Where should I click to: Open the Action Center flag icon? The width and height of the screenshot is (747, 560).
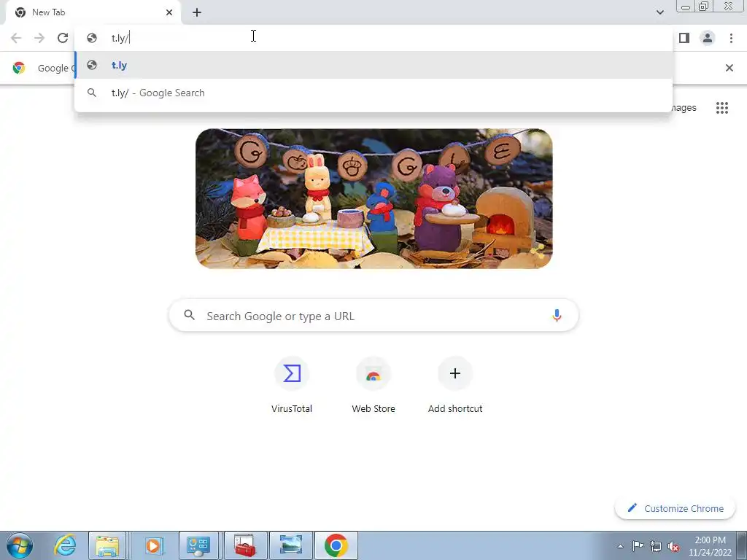[638, 546]
